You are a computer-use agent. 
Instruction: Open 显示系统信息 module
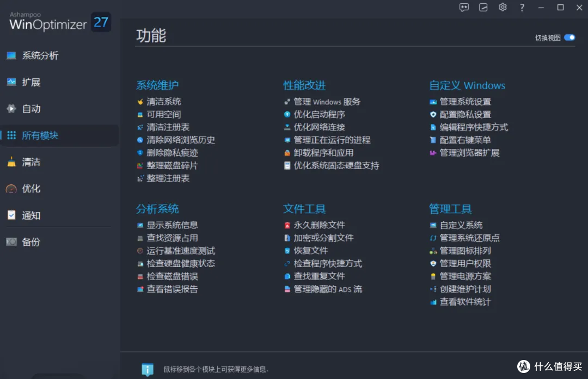(x=167, y=225)
